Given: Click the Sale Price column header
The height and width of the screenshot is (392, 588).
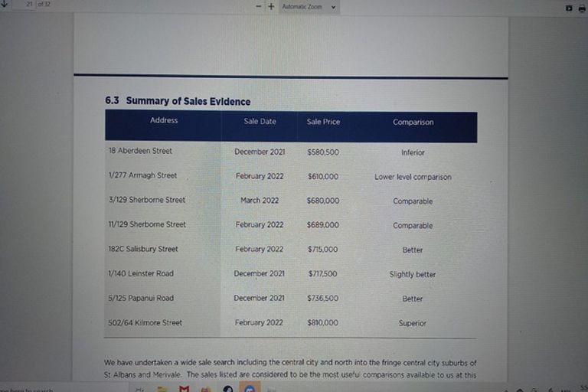Looking at the screenshot, I should pyautogui.click(x=323, y=122).
